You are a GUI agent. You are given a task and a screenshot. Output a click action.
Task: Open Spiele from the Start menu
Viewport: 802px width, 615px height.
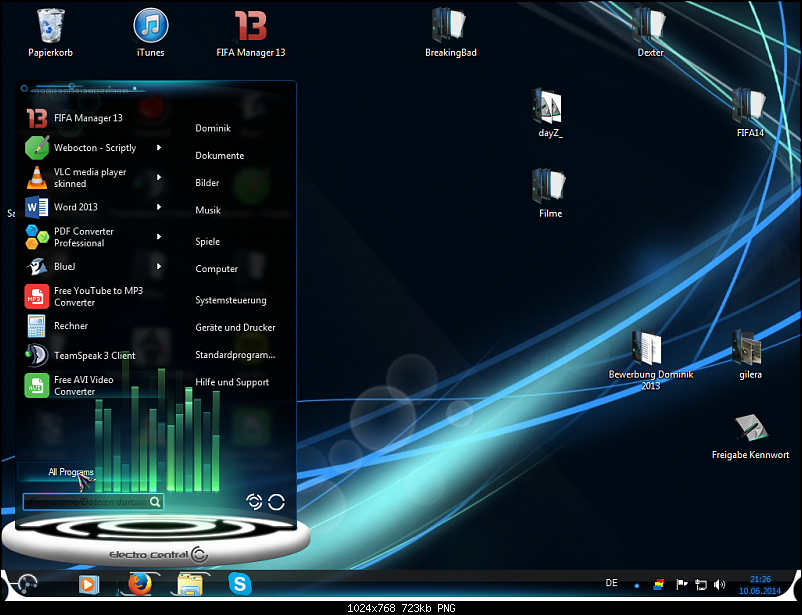pyautogui.click(x=208, y=241)
